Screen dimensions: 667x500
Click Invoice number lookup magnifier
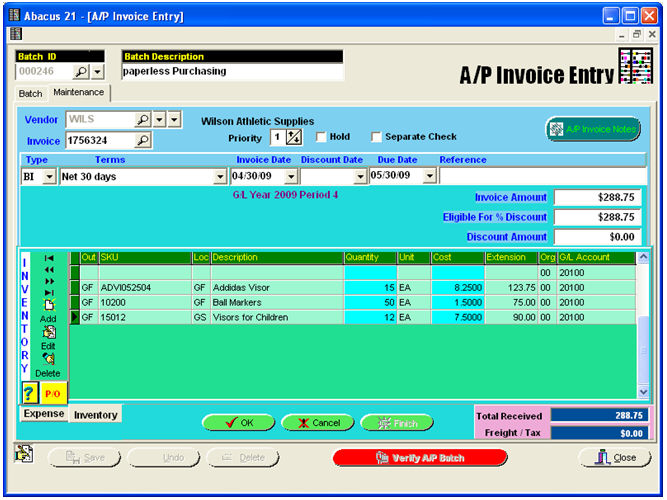click(x=143, y=140)
